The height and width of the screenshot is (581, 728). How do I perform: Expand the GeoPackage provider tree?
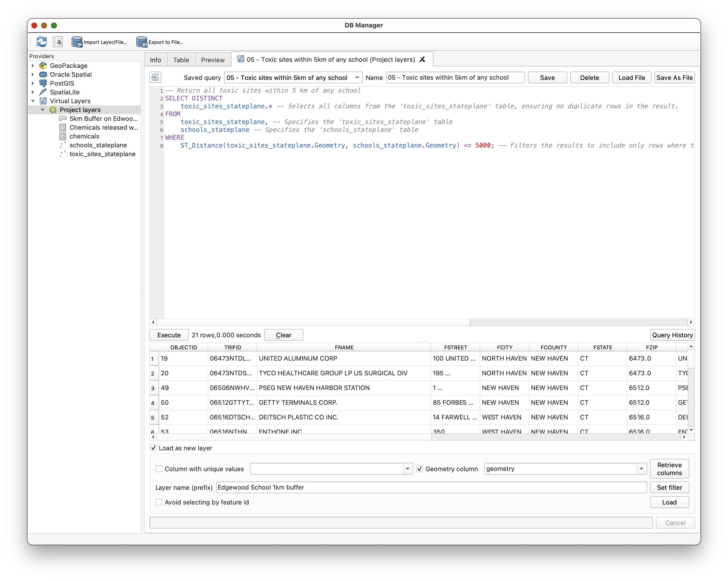click(x=33, y=65)
